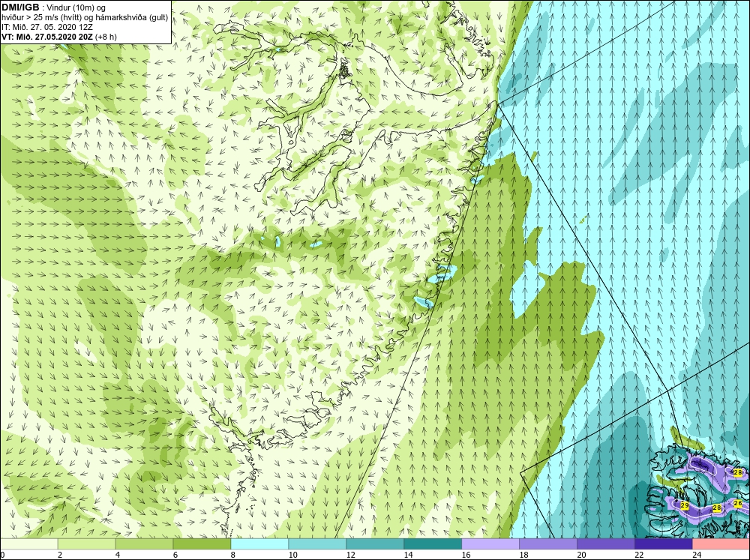Click the 'VT: Mið. 27.05.2020 20Z' line
This screenshot has height=560, width=750.
pos(47,37)
